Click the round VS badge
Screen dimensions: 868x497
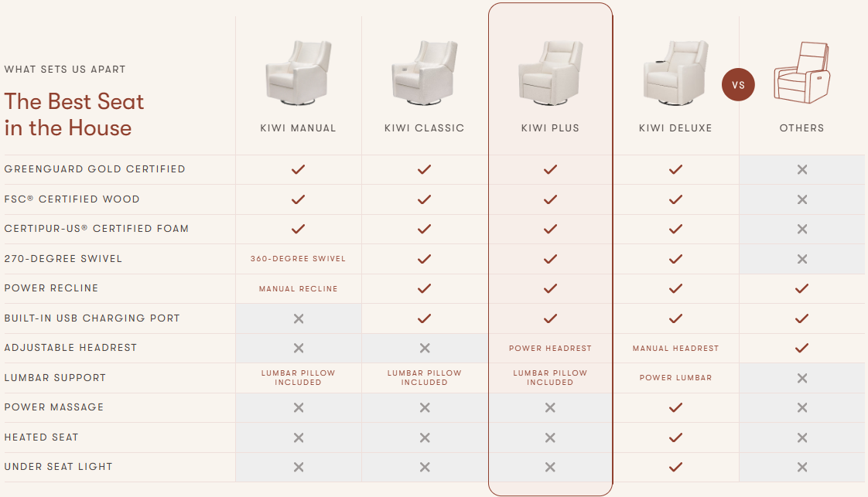[x=738, y=85]
